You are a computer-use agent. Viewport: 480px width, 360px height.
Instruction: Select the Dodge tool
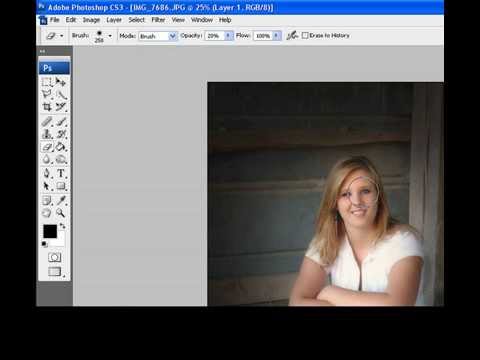coord(61,159)
